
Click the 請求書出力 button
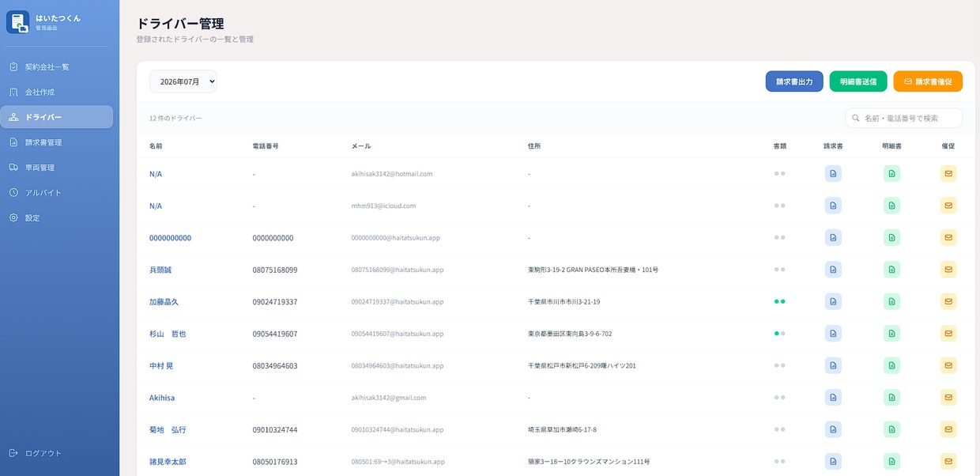[x=794, y=81]
